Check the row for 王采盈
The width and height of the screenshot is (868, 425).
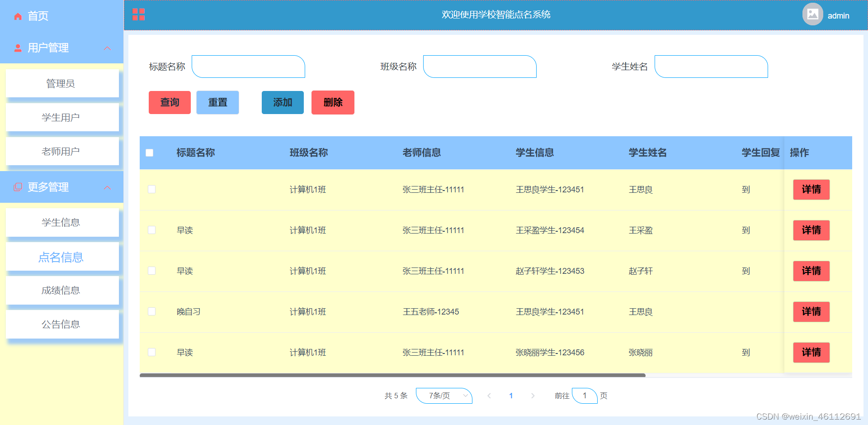[152, 230]
